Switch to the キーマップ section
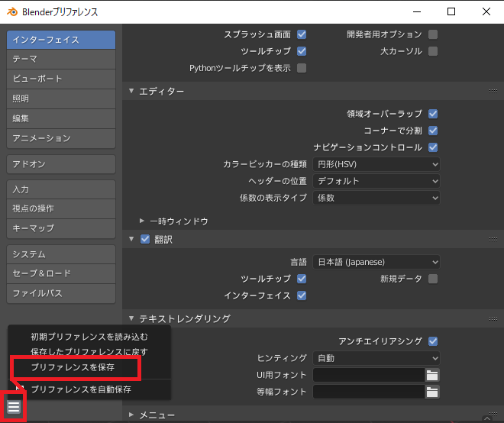The height and width of the screenshot is (423, 504). point(61,228)
